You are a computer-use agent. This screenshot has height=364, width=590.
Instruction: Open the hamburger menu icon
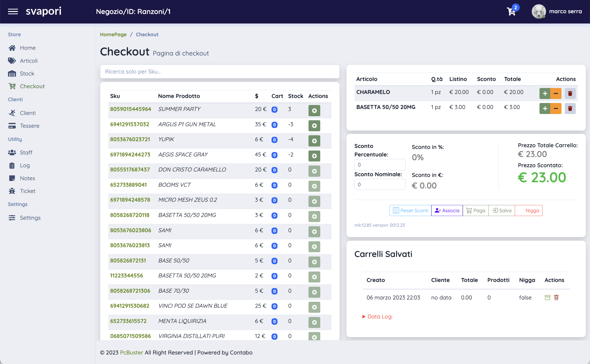point(13,11)
